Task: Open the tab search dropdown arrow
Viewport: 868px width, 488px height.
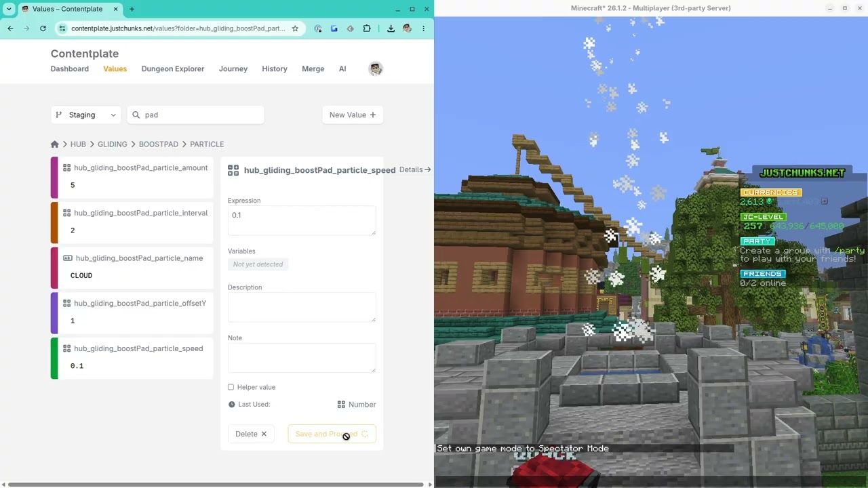Action: coord(9,9)
